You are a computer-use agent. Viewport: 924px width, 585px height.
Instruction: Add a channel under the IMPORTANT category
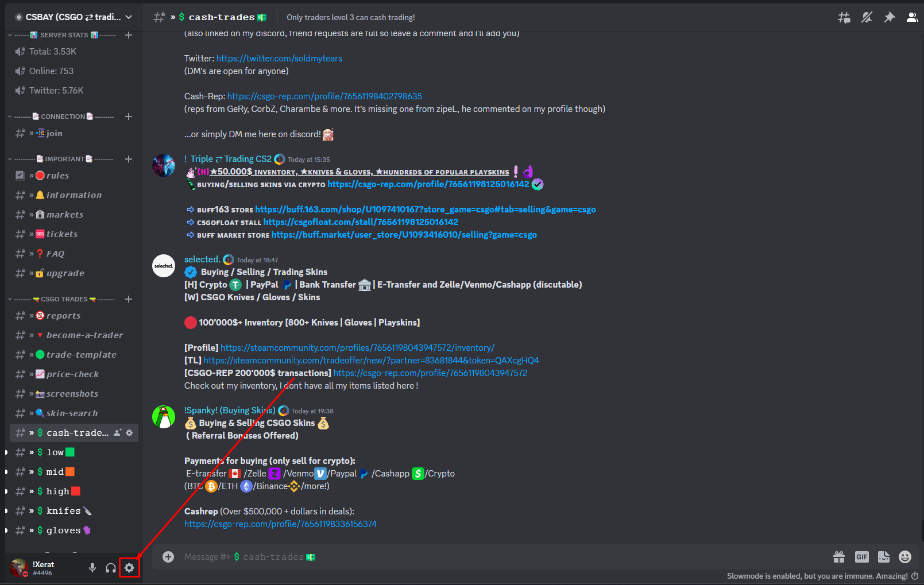129,159
